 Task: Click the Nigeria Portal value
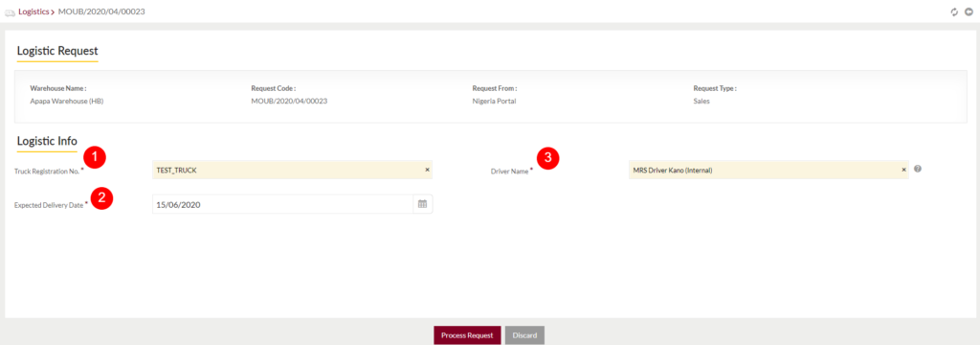click(495, 101)
